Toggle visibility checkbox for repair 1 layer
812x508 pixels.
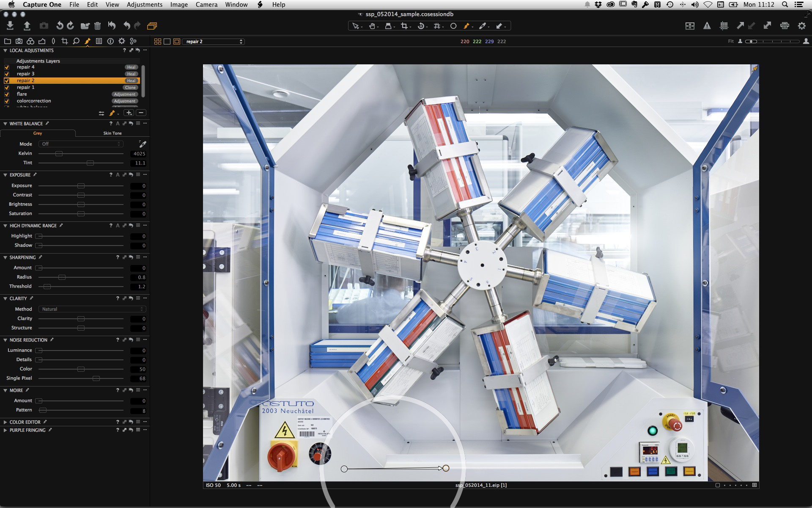(x=7, y=88)
